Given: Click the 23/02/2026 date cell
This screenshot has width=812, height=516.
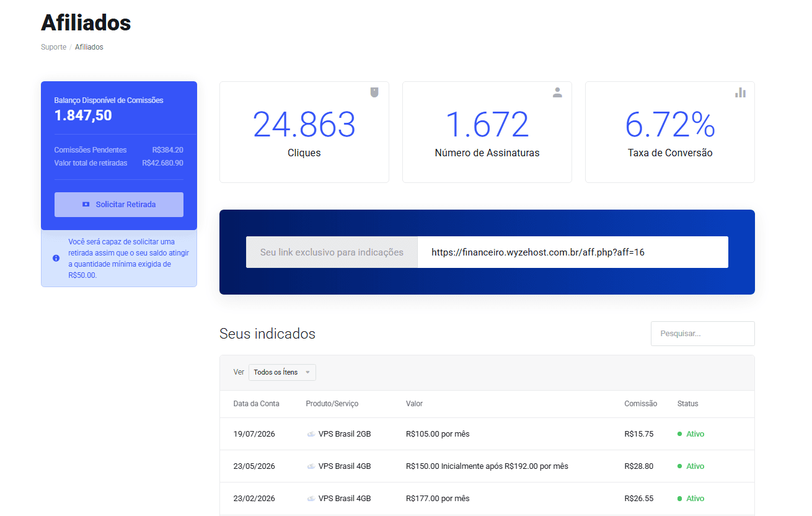Looking at the screenshot, I should (254, 499).
